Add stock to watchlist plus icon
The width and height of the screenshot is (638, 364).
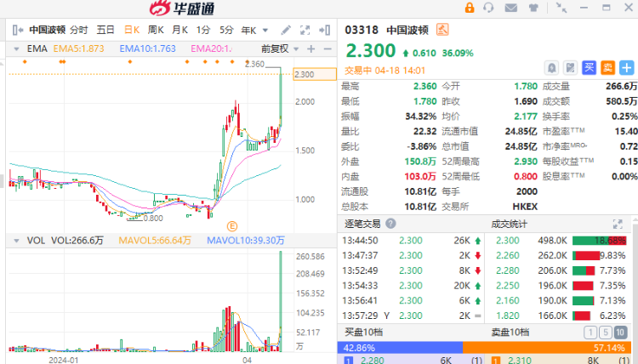tap(627, 67)
